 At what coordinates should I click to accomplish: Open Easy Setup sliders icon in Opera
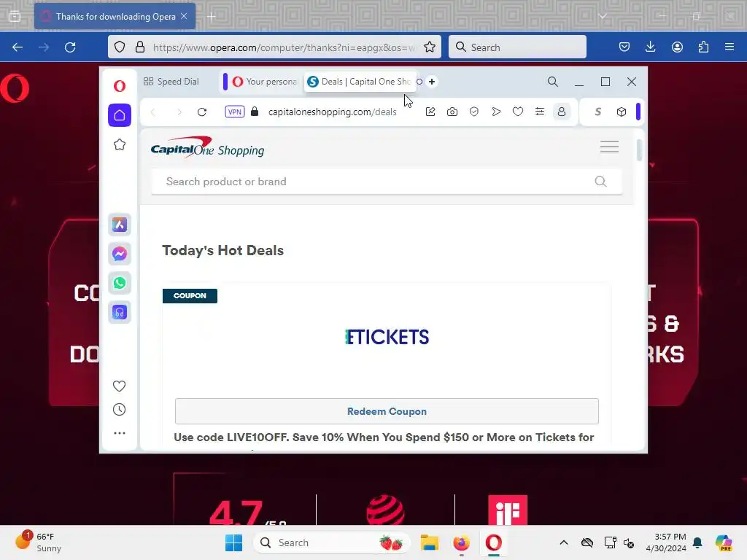pyautogui.click(x=540, y=112)
